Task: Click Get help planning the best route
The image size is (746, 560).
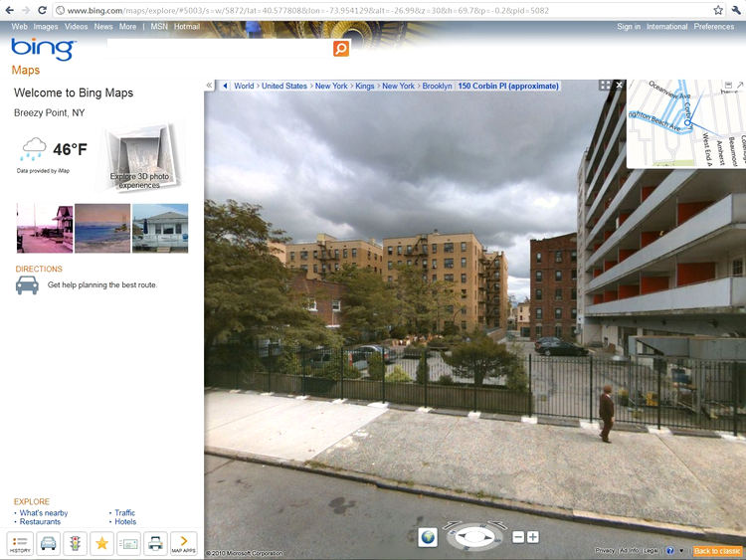Action: (102, 285)
